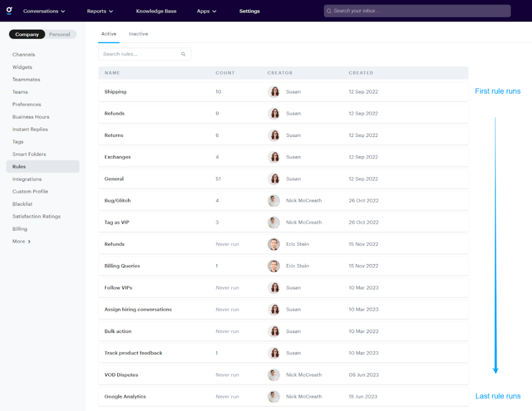Click Nick McCreath's avatar on the Google Analytics rule
This screenshot has width=532, height=411.
click(x=274, y=396)
